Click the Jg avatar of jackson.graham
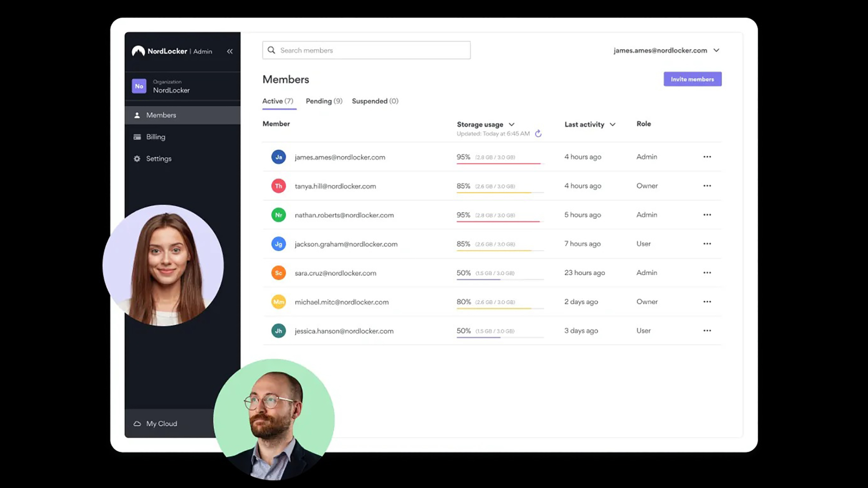 (x=278, y=244)
